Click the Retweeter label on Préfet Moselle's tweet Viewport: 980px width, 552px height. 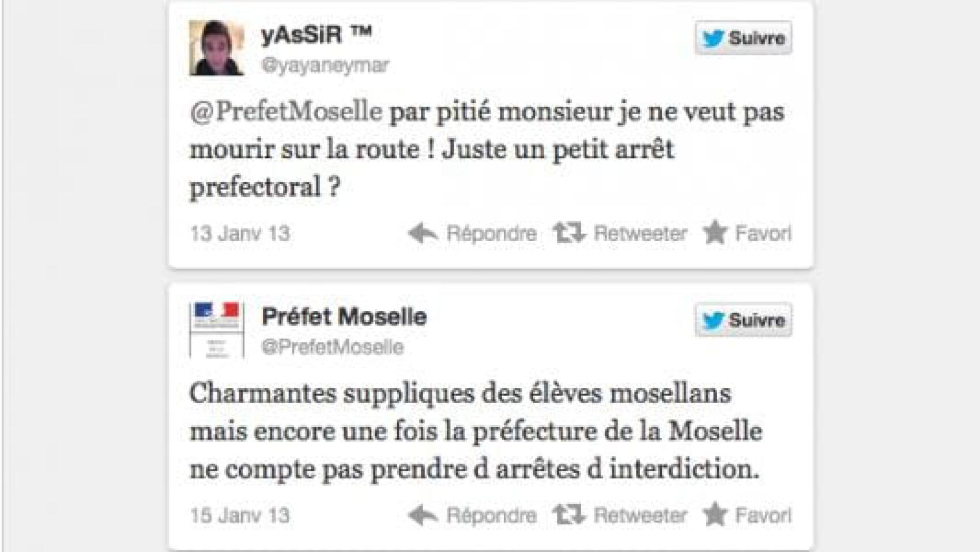click(640, 516)
